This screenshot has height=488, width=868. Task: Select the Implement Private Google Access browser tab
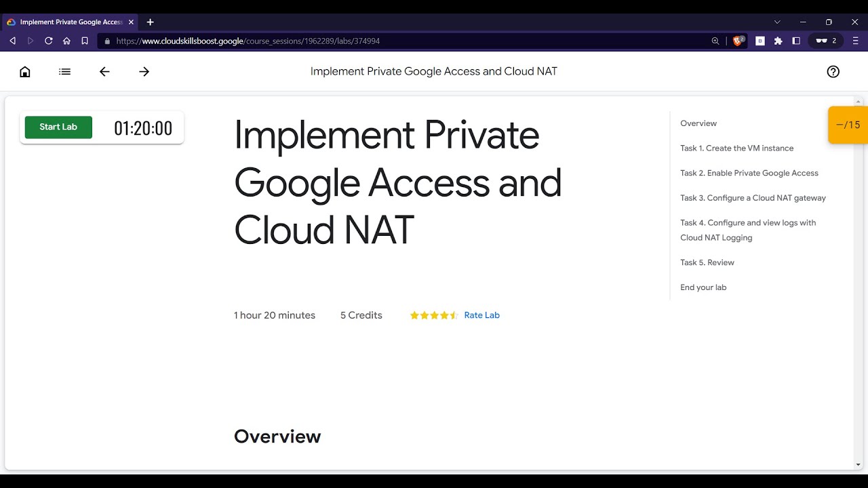click(70, 22)
